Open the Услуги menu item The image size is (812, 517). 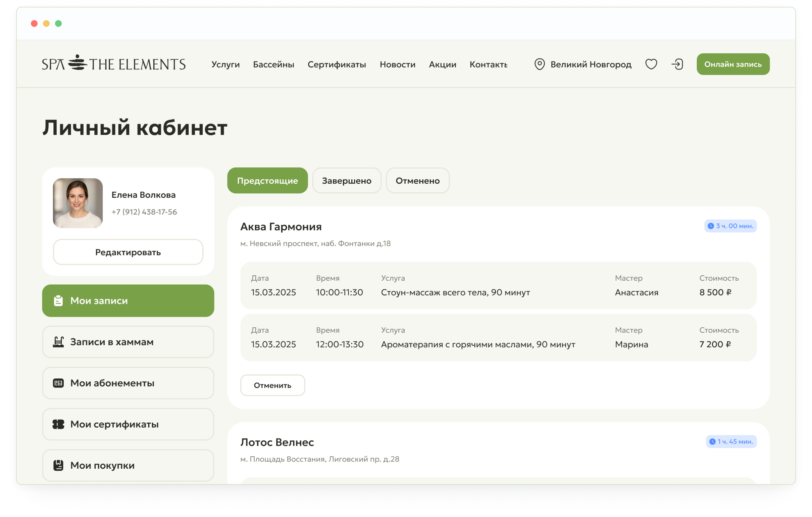pos(225,64)
